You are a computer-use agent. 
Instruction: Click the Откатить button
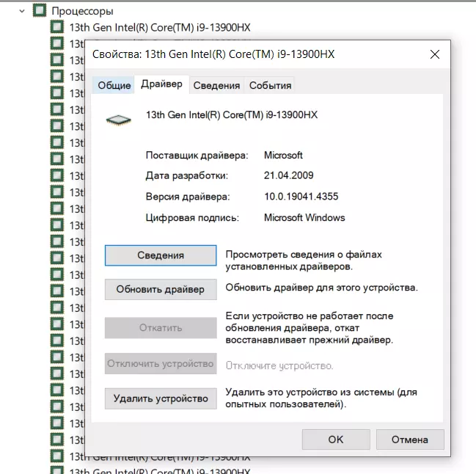[161, 327]
